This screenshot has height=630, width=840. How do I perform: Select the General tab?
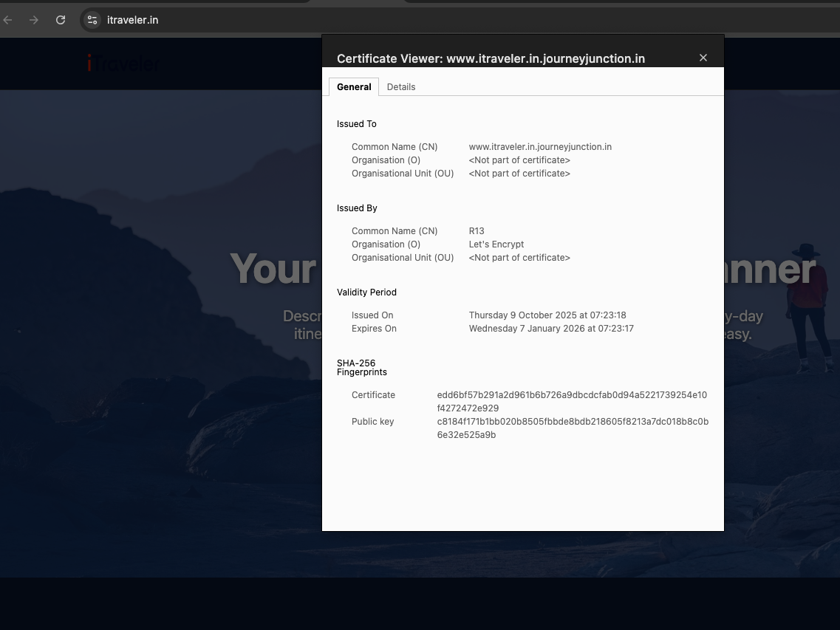354,87
